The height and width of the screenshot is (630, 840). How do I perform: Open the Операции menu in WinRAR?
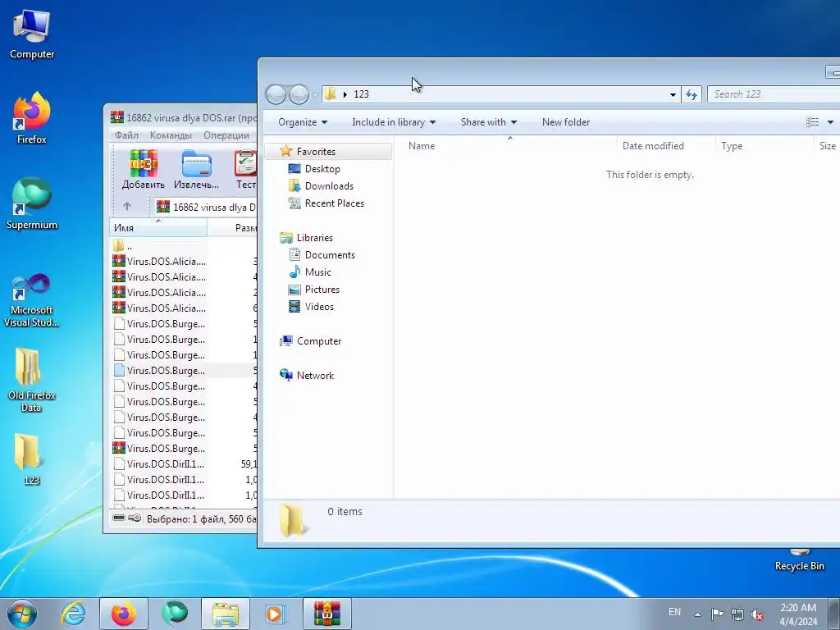pos(226,135)
